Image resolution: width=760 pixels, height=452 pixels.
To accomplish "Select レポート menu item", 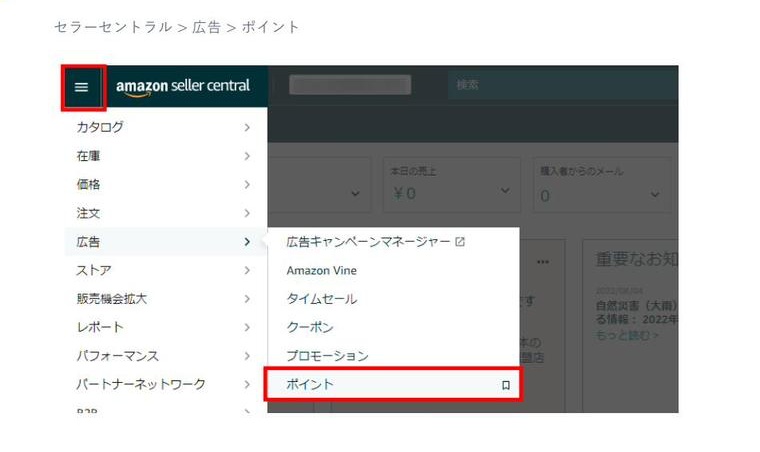I will coord(166,327).
